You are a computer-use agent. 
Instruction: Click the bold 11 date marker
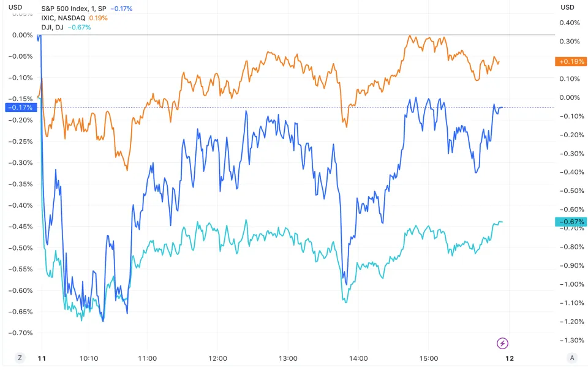(42, 358)
